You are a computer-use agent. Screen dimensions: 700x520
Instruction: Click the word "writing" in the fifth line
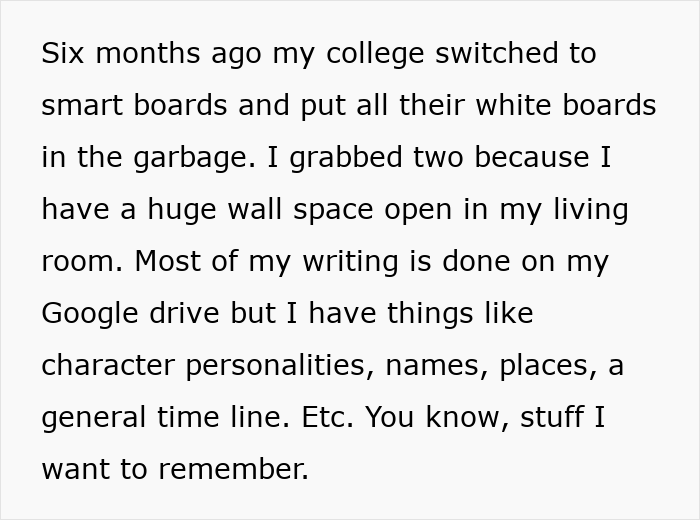pos(350,264)
